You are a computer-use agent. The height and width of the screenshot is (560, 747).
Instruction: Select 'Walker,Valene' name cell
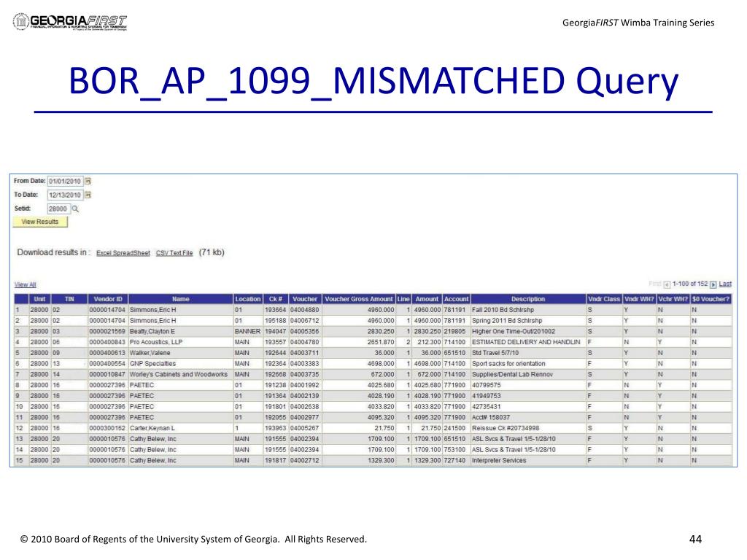click(181, 354)
